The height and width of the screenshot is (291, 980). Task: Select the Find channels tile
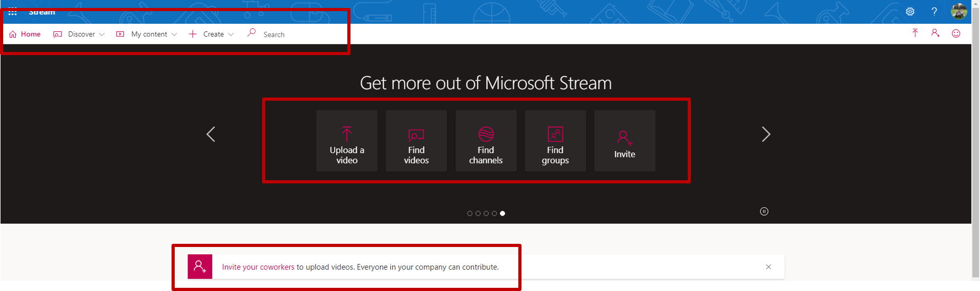(485, 141)
